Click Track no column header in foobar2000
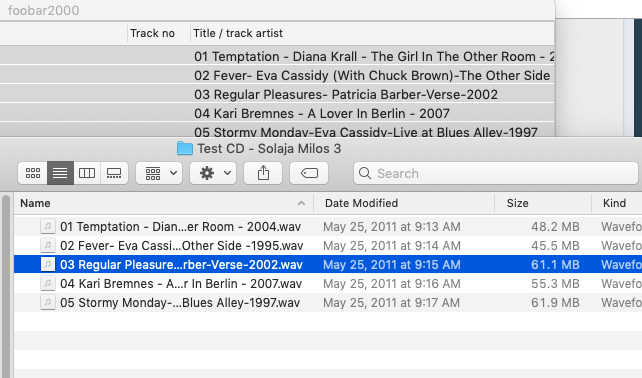The width and height of the screenshot is (642, 378). click(152, 33)
